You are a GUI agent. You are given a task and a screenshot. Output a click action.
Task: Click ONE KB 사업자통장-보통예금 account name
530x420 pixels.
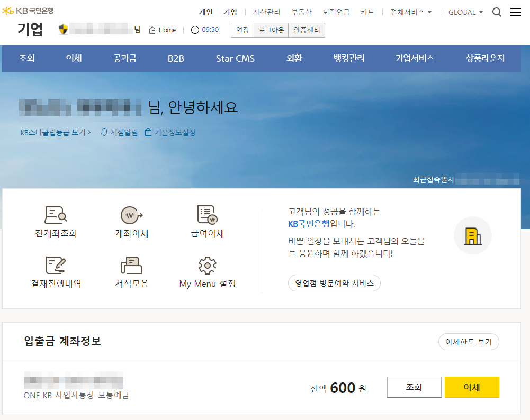point(76,395)
